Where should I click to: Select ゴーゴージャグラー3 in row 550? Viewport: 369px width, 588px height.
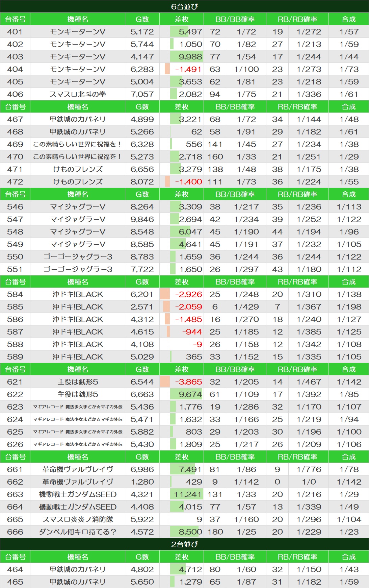(78, 257)
